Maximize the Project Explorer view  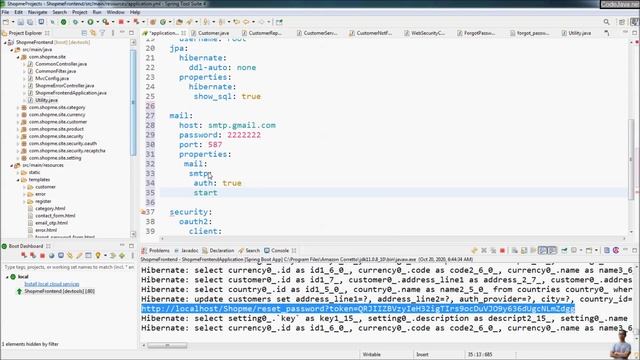click(x=131, y=33)
